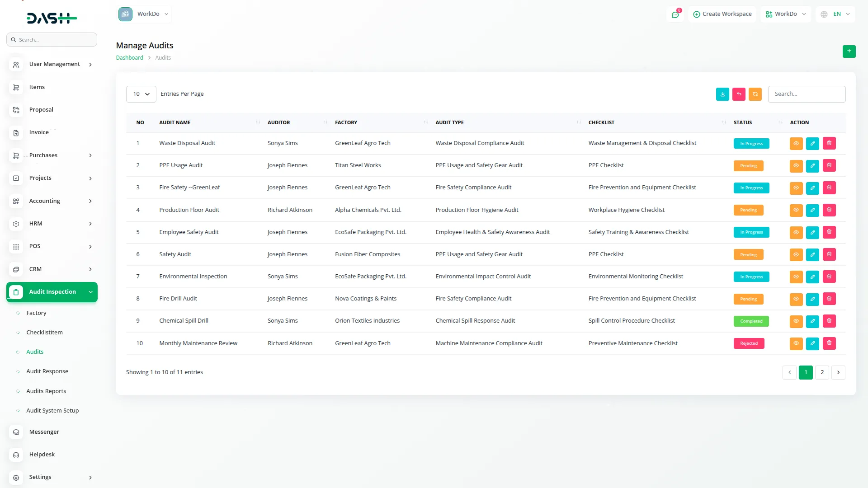This screenshot has height=488, width=868.
Task: Delete the Fire Drill Audit row
Action: point(829,299)
